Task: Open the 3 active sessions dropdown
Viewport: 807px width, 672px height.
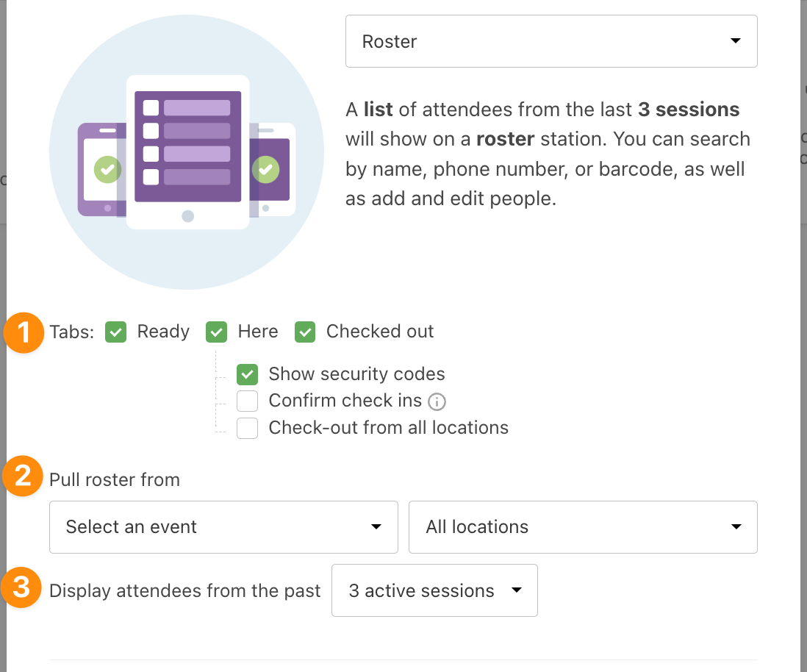Action: click(434, 590)
